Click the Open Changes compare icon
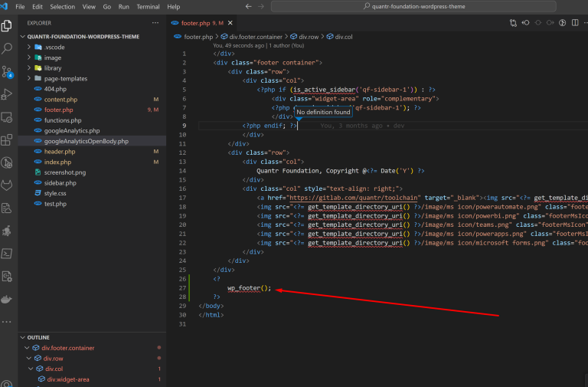Image resolution: width=588 pixels, height=387 pixels. pyautogui.click(x=514, y=23)
